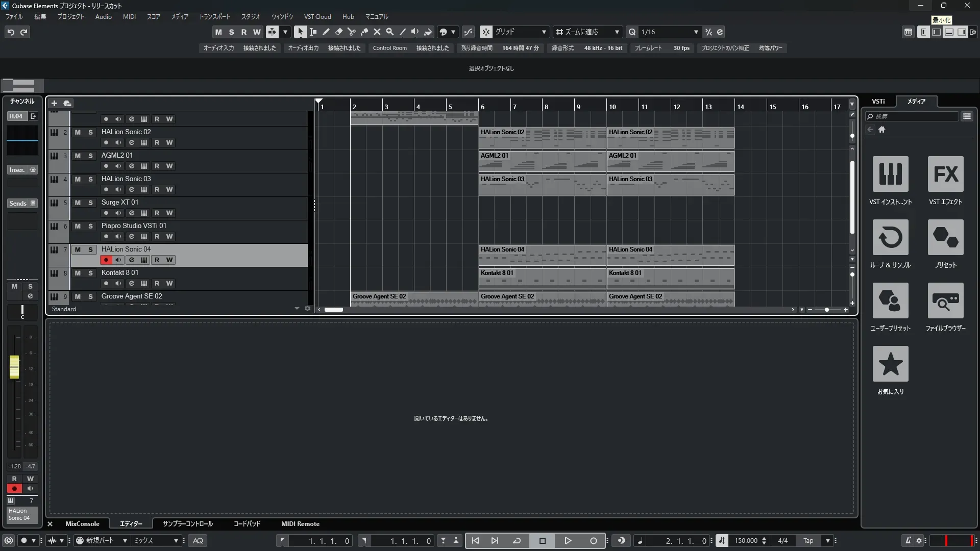This screenshot has height=551, width=980.
Task: Open Loops & Samples media tile
Action: (x=890, y=237)
